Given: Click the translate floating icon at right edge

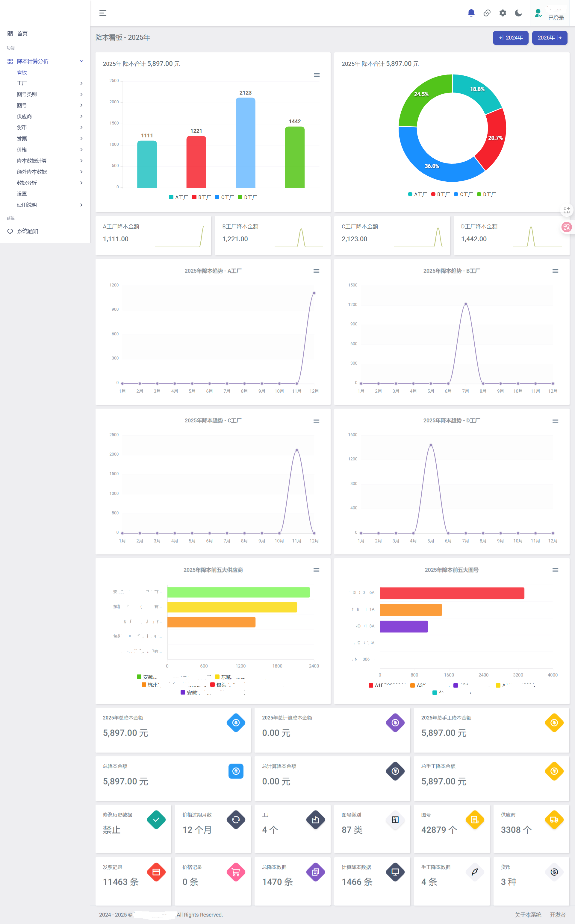Looking at the screenshot, I should tap(566, 227).
